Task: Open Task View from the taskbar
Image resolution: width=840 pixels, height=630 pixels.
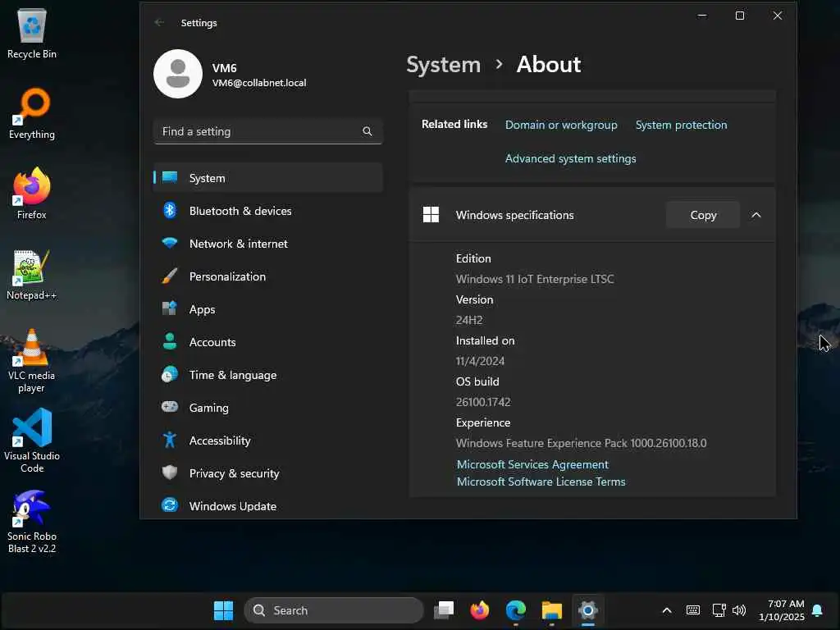Action: tap(444, 610)
